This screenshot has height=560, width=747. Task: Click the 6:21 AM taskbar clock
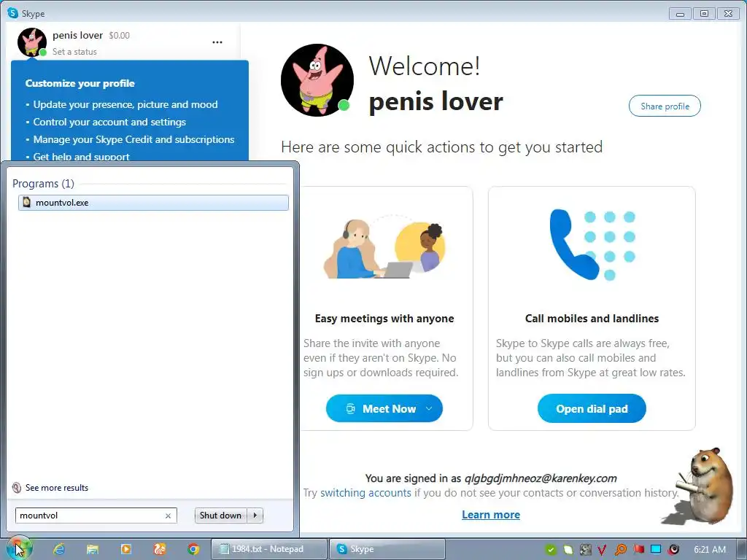click(x=709, y=550)
